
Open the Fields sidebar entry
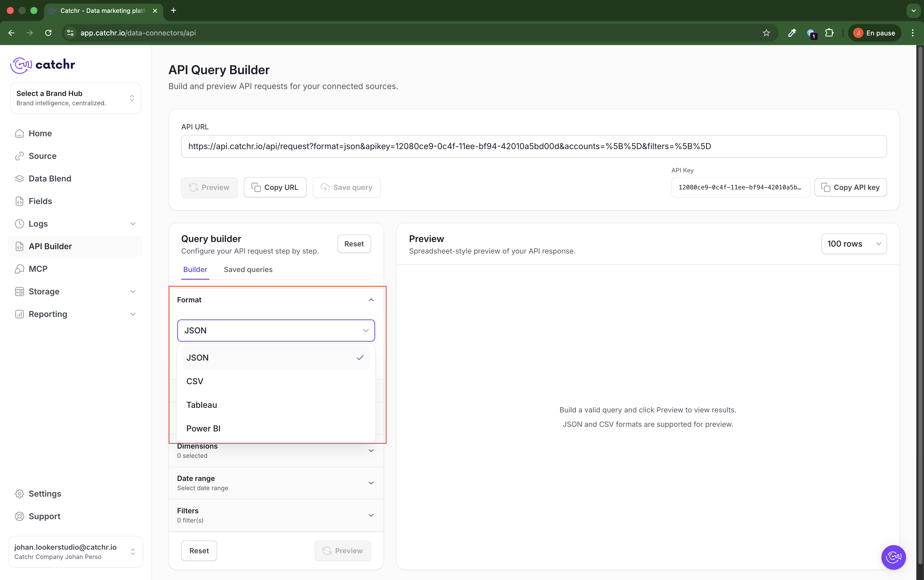tap(40, 201)
